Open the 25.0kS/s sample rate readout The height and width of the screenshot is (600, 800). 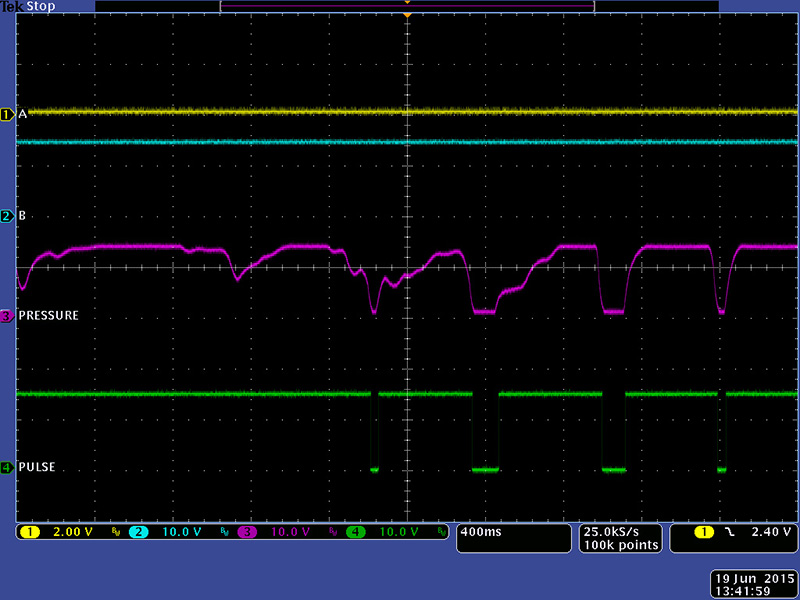620,538
